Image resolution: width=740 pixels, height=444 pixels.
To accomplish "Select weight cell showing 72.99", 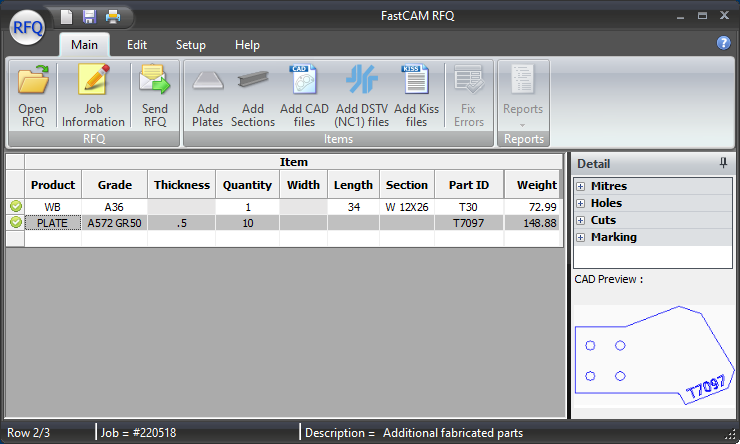I will [x=532, y=207].
